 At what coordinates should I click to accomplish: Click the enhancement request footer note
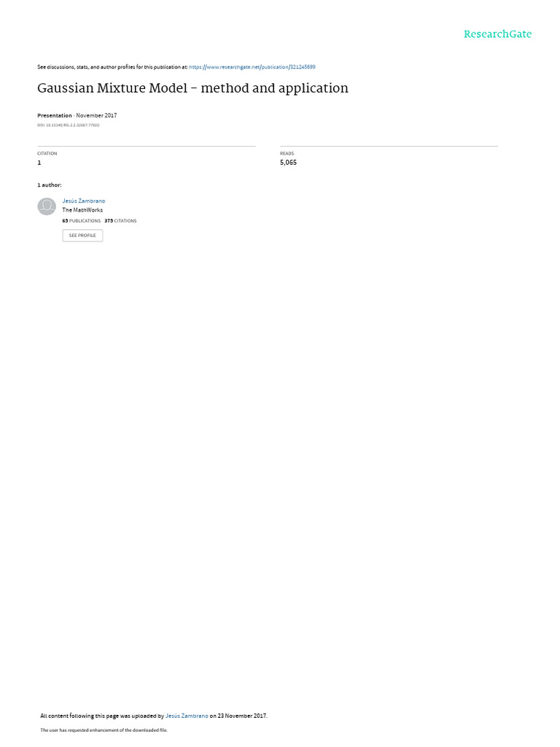pos(104,729)
